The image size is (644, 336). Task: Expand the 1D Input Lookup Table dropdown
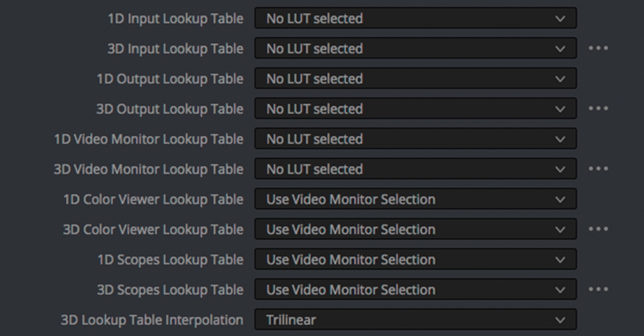415,18
